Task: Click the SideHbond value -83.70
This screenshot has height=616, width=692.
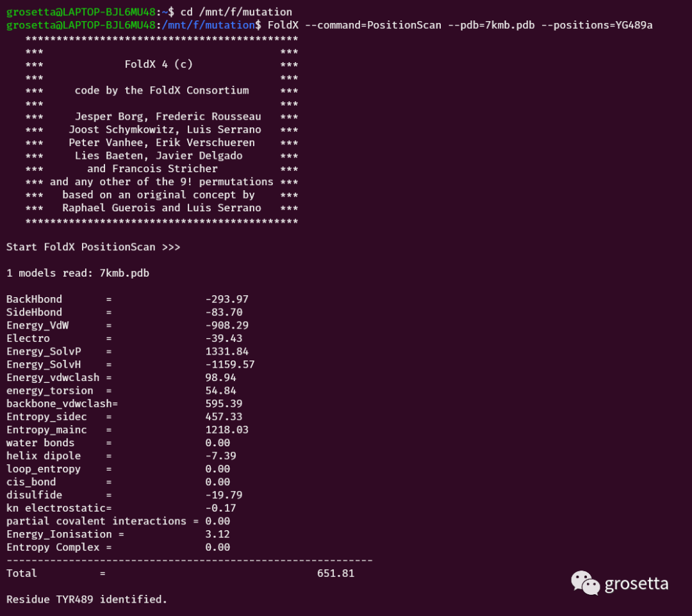Action: (224, 312)
